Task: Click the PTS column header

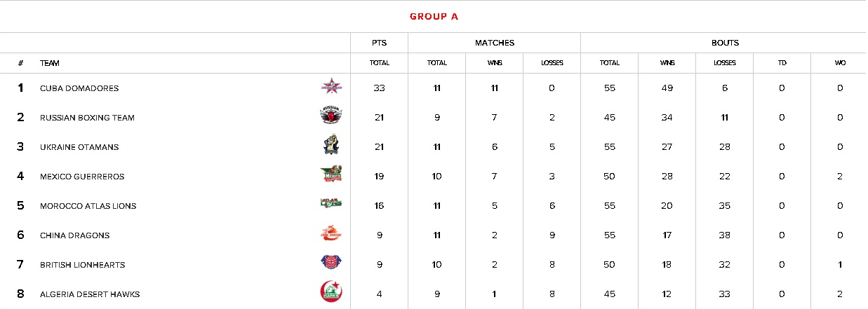Action: [379, 43]
